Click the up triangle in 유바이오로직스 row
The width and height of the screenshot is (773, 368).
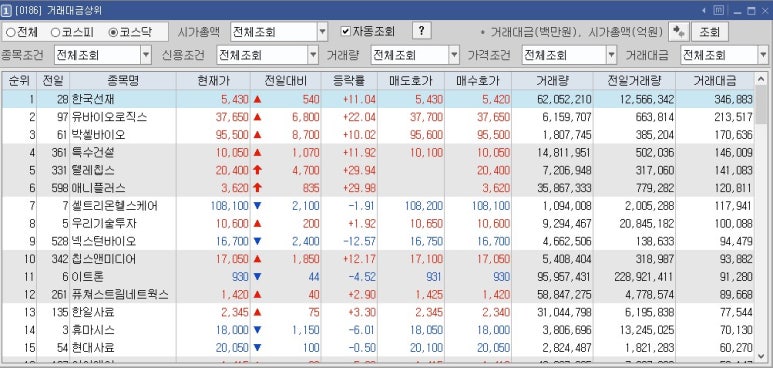(257, 117)
